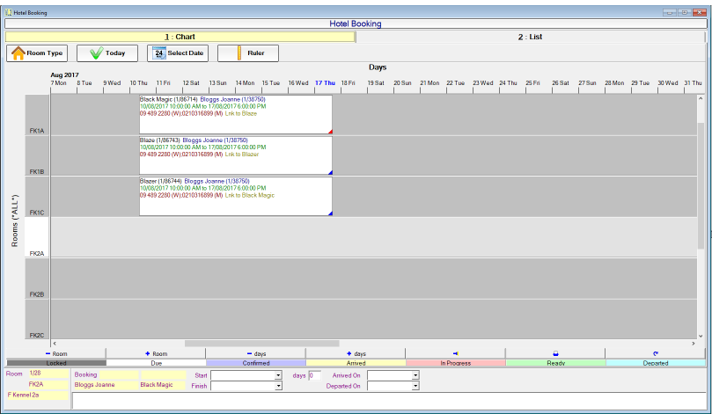Image resolution: width=714 pixels, height=416 pixels.
Task: Click the 17 Thu date header
Action: coord(325,83)
